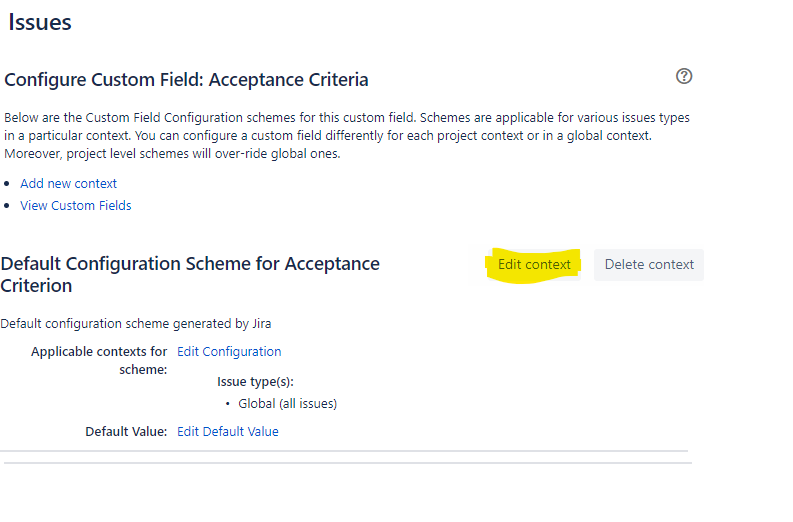Click the Delete context button

[x=649, y=264]
